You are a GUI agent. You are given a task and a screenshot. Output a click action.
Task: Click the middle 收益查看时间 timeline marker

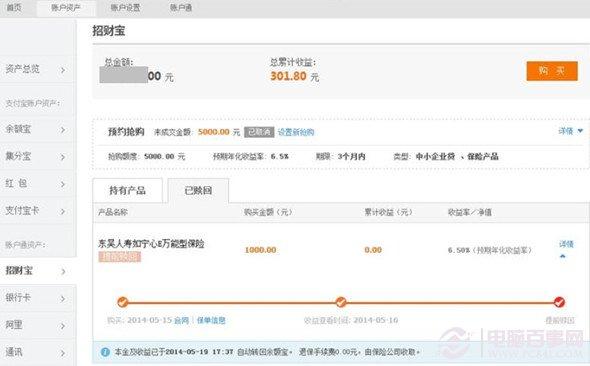point(341,302)
